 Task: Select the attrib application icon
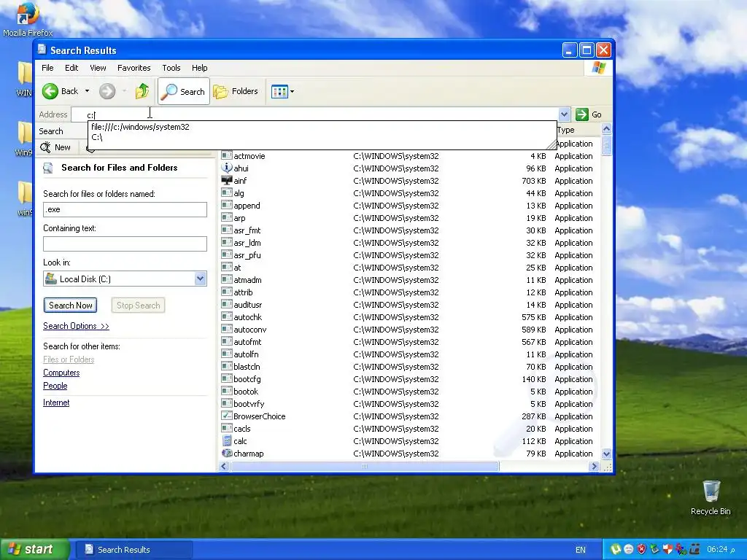tap(227, 292)
